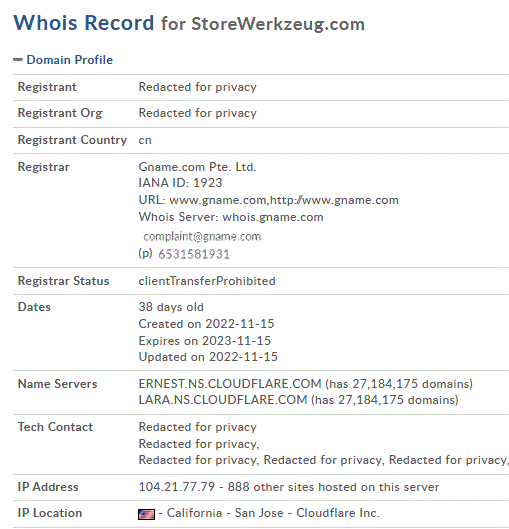Click the whois.gname.com Whois Server text
509x529 pixels.
tap(273, 217)
